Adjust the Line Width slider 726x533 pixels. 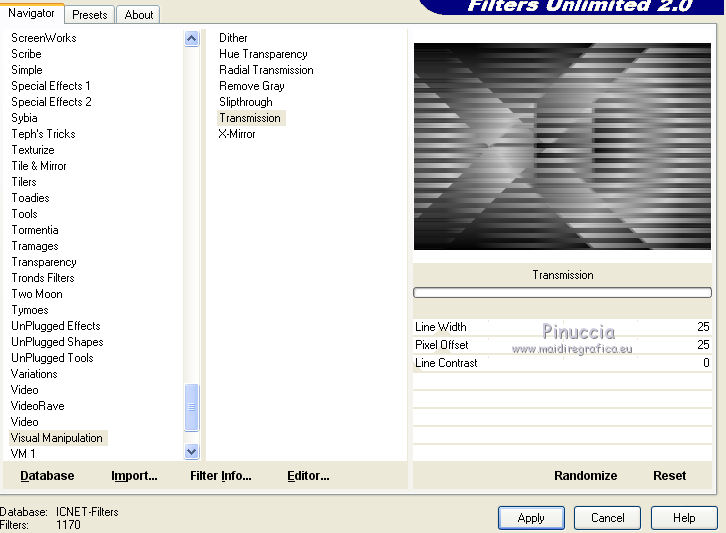[562, 327]
